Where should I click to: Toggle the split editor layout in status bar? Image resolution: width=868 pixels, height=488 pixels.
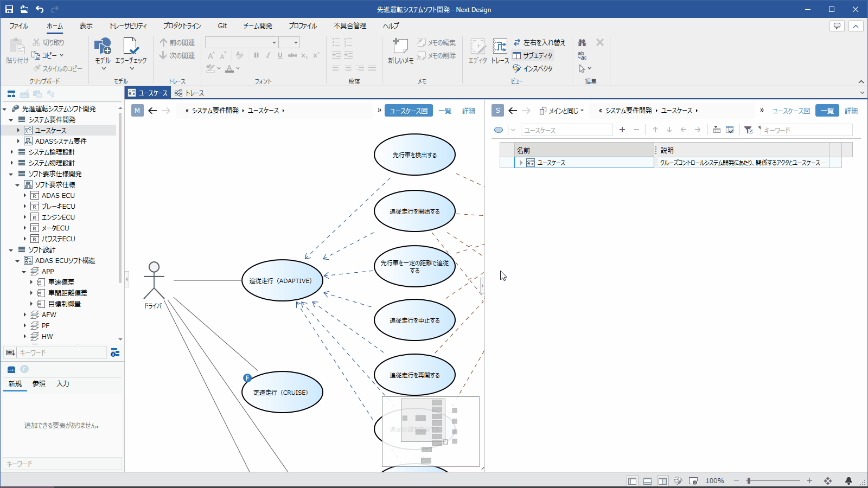pyautogui.click(x=663, y=481)
